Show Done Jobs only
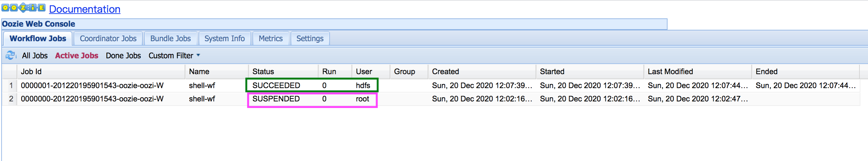Screen dimensions: 868x161 [x=123, y=55]
